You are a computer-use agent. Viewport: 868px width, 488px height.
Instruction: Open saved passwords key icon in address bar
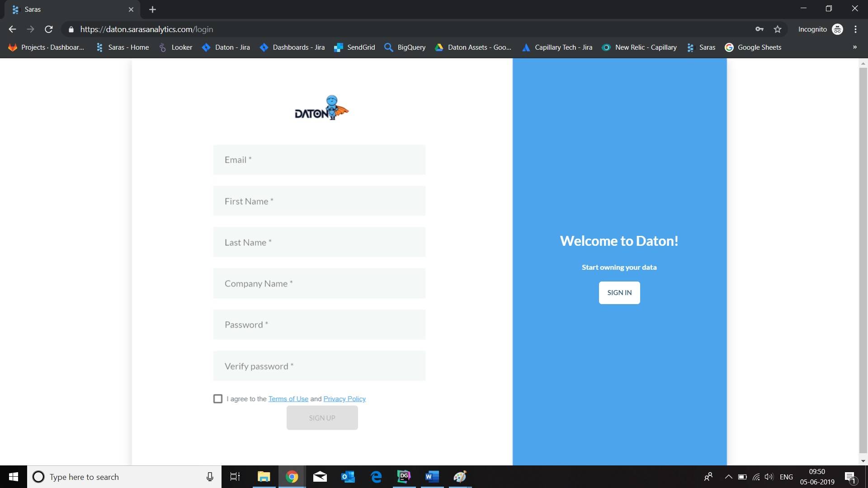coord(760,29)
